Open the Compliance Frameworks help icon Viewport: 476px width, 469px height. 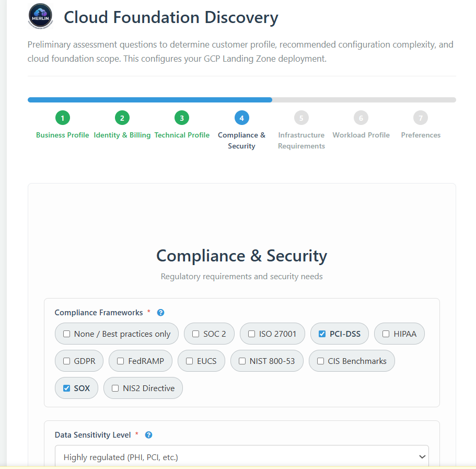(160, 312)
